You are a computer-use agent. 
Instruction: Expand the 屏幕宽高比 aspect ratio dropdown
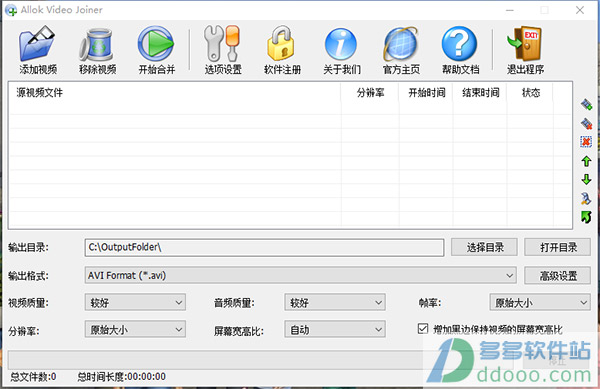(x=335, y=329)
